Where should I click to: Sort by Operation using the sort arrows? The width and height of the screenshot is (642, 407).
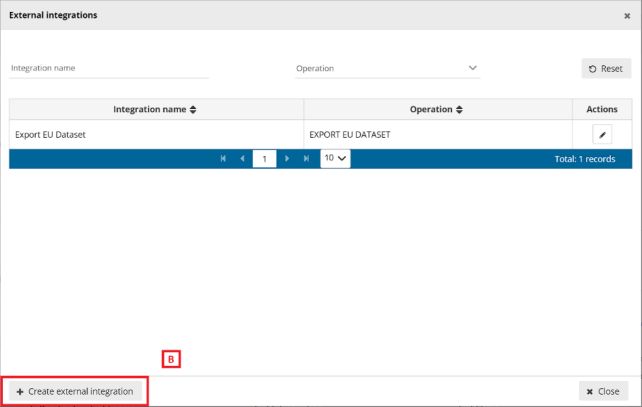coord(459,109)
